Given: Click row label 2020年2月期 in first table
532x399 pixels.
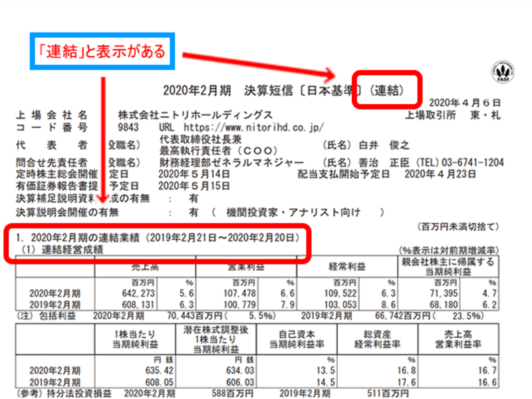Looking at the screenshot, I should pyautogui.click(x=55, y=293).
